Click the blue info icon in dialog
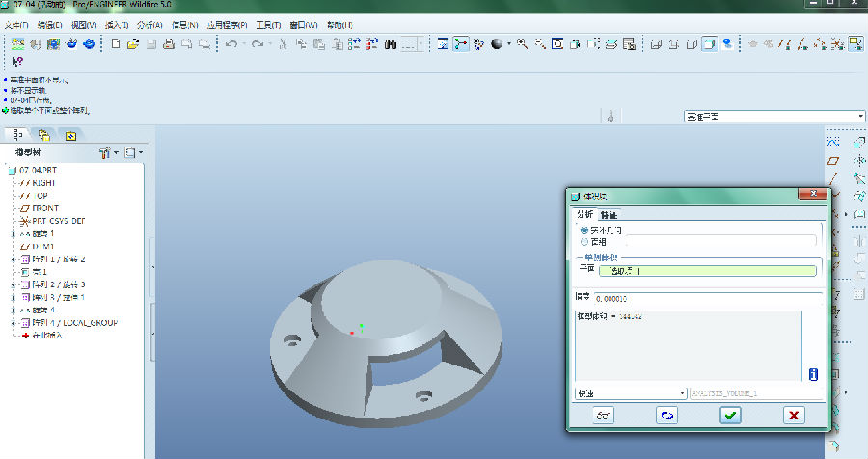Viewport: 868px width, 459px height. [x=813, y=373]
